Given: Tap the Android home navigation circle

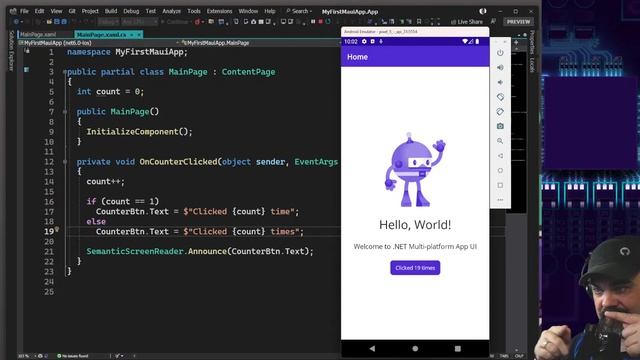Looking at the screenshot, I should pos(415,349).
